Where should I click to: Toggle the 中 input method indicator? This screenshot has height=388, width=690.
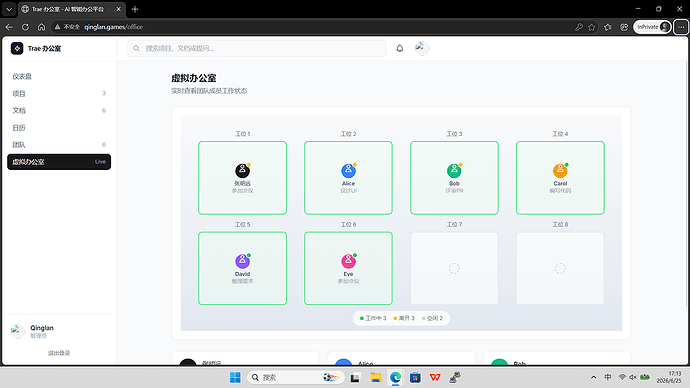(608, 377)
